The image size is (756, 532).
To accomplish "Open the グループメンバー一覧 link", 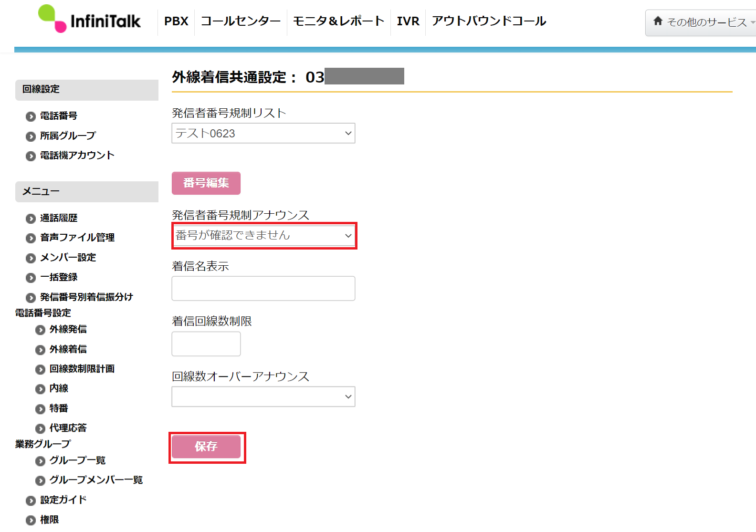I will [96, 480].
